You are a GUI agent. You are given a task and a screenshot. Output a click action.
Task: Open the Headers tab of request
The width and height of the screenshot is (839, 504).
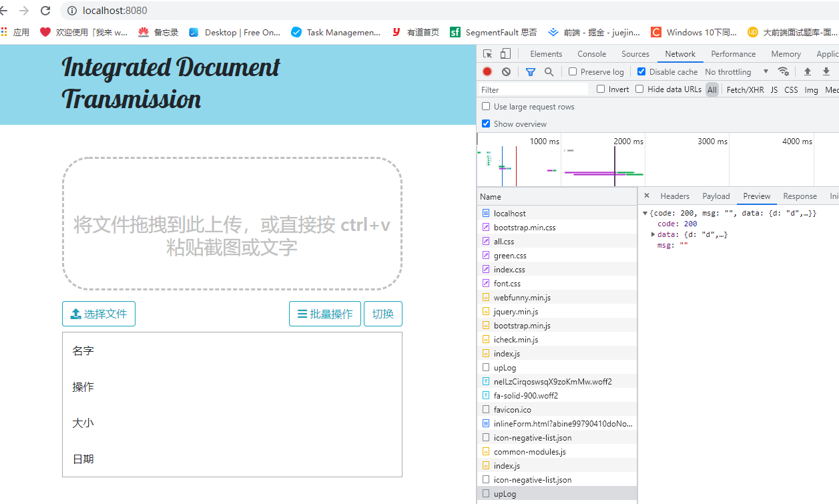pos(674,196)
